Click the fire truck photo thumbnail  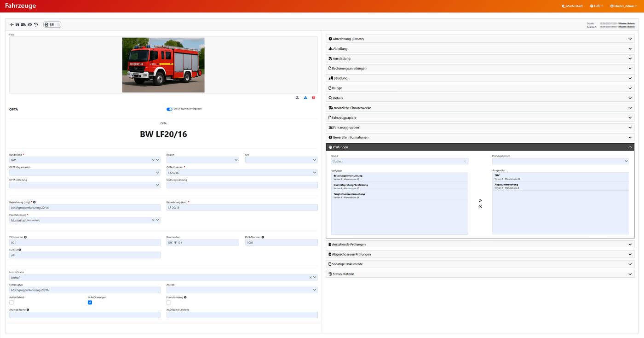163,65
